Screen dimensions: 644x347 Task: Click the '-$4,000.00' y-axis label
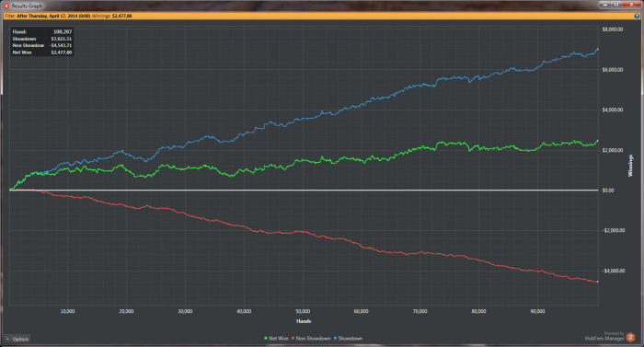pos(614,271)
